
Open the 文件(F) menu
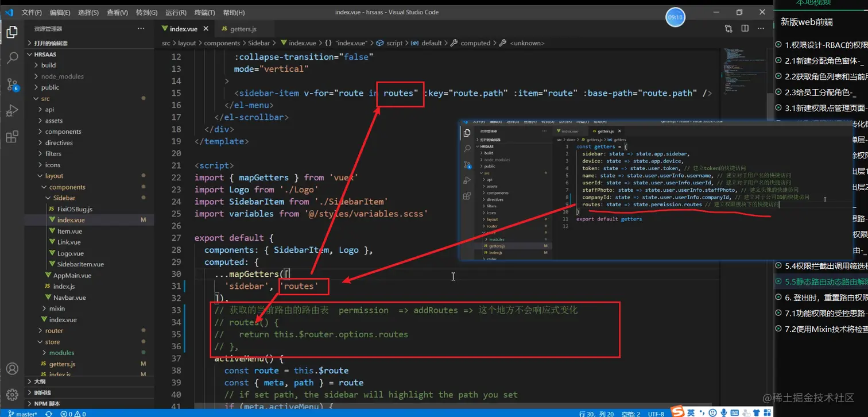pyautogui.click(x=32, y=13)
